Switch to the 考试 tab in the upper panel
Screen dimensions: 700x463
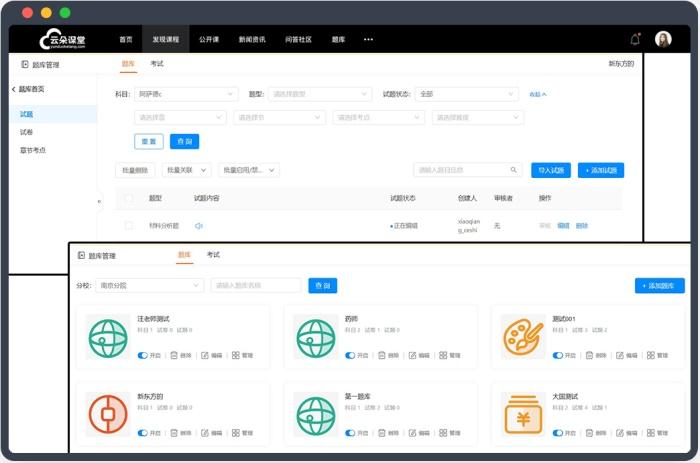point(157,64)
